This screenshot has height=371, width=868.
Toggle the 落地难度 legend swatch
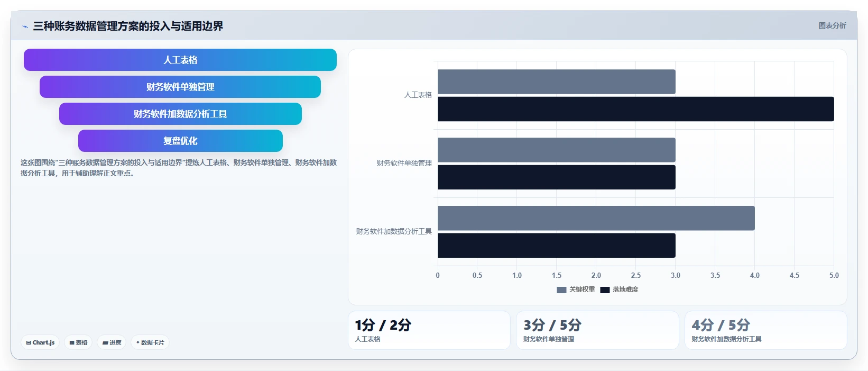coord(605,289)
